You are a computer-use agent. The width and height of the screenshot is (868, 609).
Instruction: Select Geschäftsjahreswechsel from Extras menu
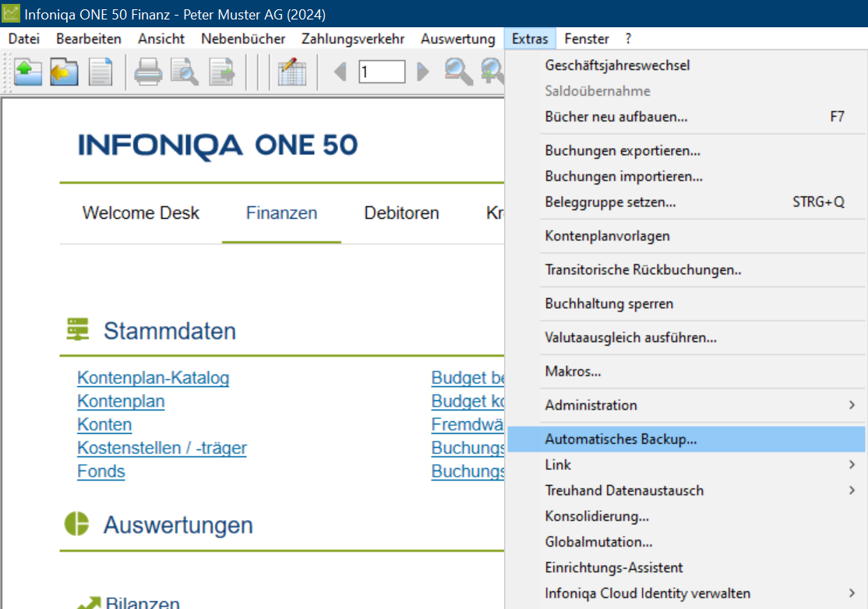[686, 65]
